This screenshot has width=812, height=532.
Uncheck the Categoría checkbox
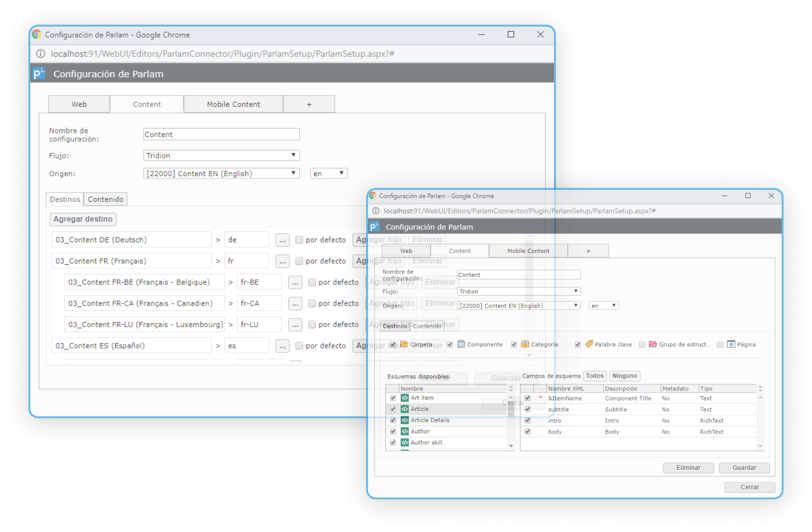[514, 345]
